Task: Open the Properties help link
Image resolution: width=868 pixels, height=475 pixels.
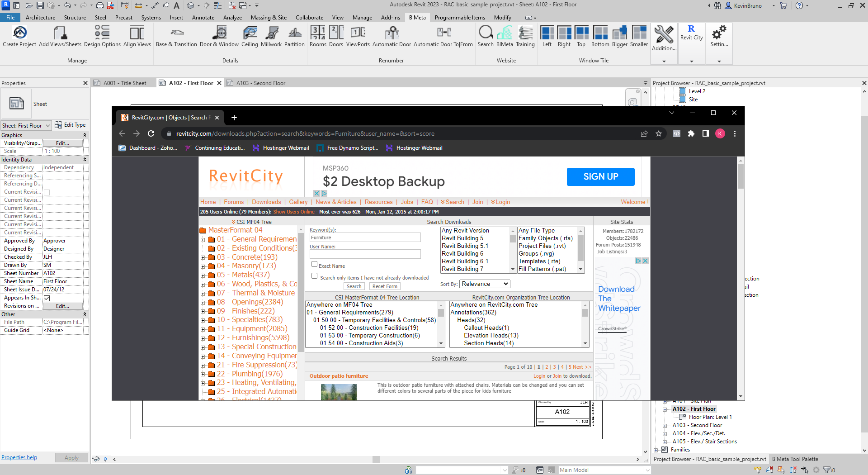Action: click(19, 457)
